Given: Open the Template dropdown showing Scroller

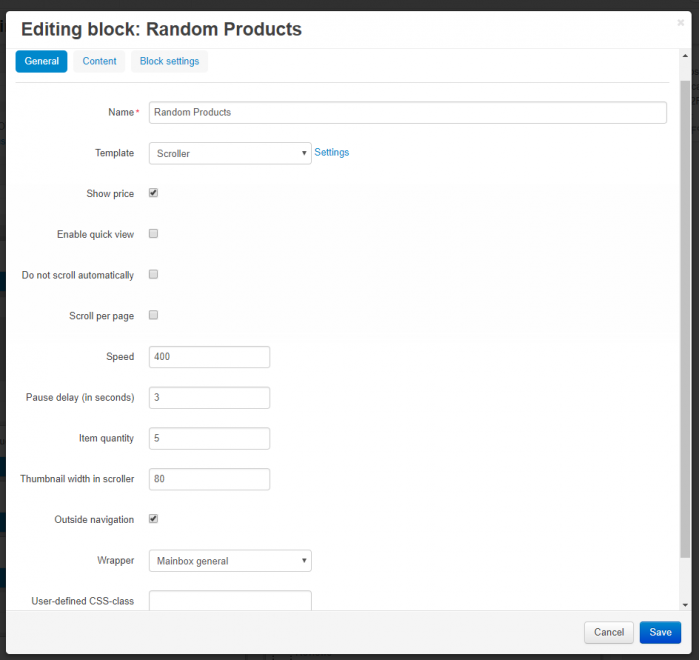Looking at the screenshot, I should (x=230, y=154).
